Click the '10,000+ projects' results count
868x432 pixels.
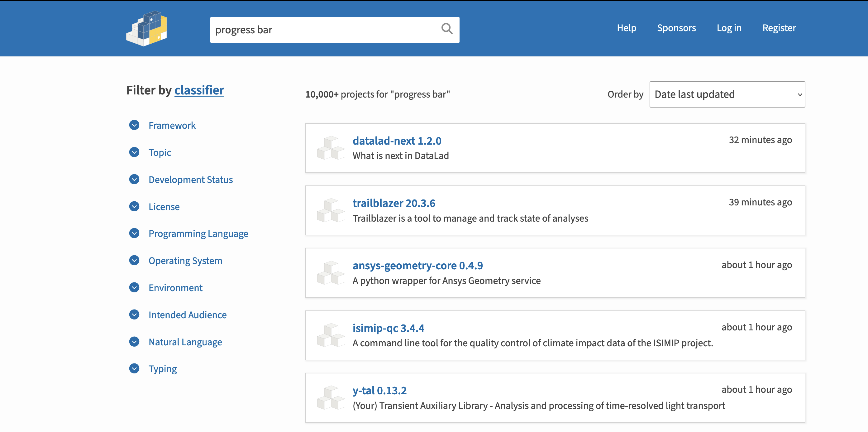coord(377,94)
